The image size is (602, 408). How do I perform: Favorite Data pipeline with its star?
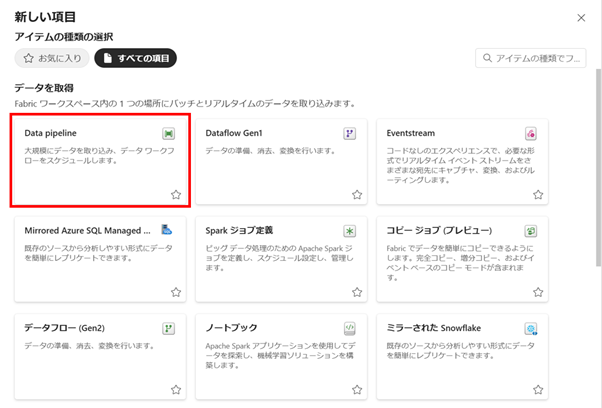click(x=175, y=195)
